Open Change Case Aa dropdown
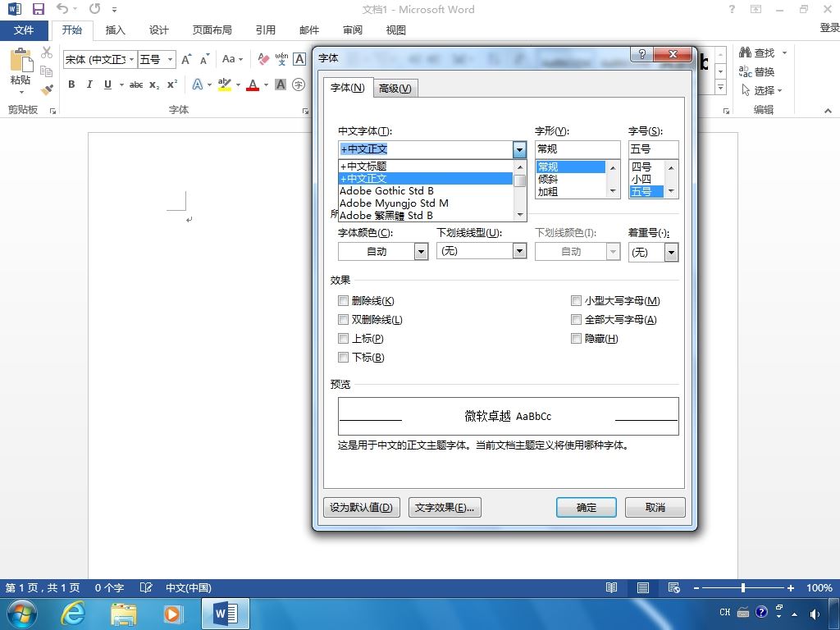 click(x=232, y=59)
